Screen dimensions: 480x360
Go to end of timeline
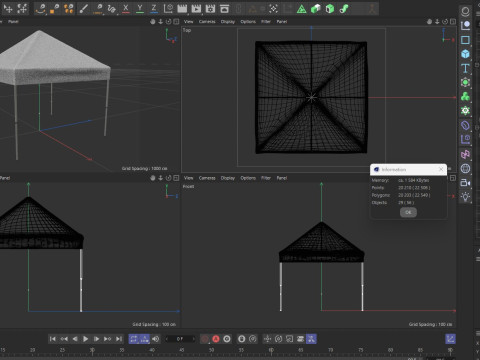pos(119,339)
